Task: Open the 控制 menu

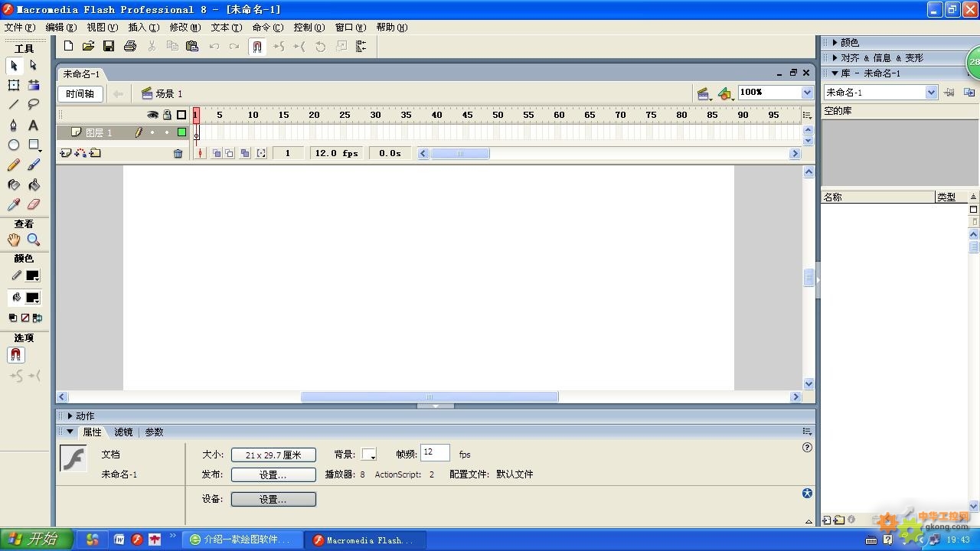Action: click(309, 28)
